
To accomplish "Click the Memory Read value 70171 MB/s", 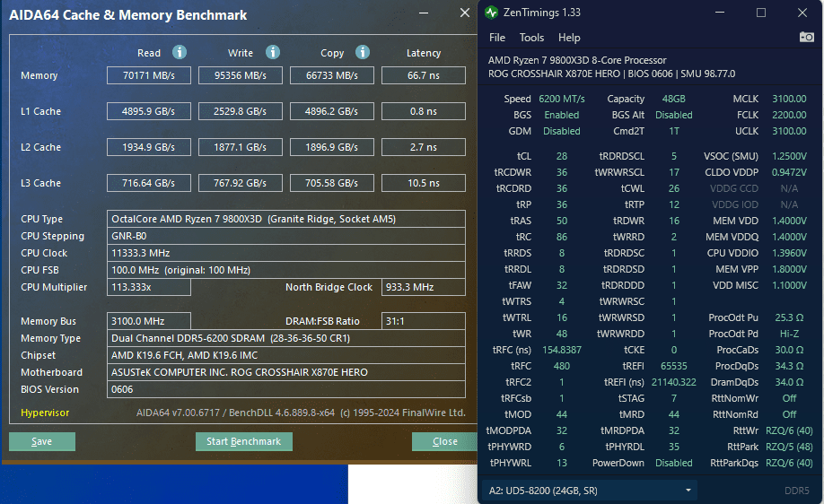I will coord(149,75).
